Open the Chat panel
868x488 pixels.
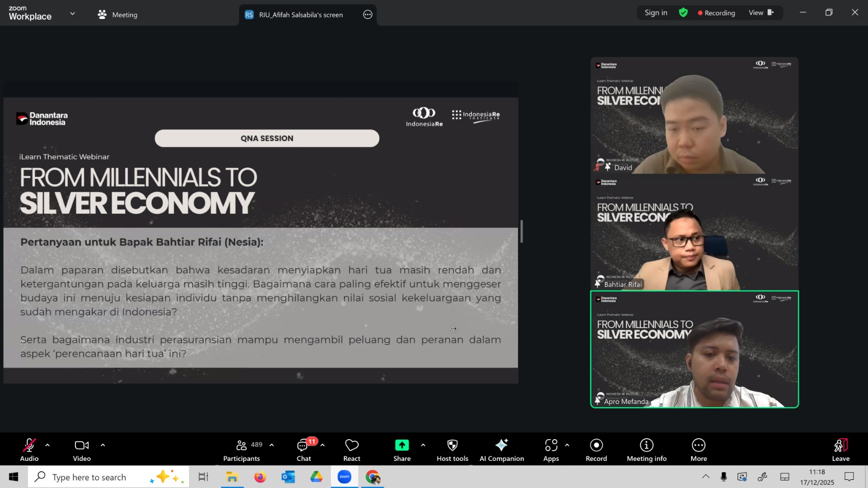303,450
